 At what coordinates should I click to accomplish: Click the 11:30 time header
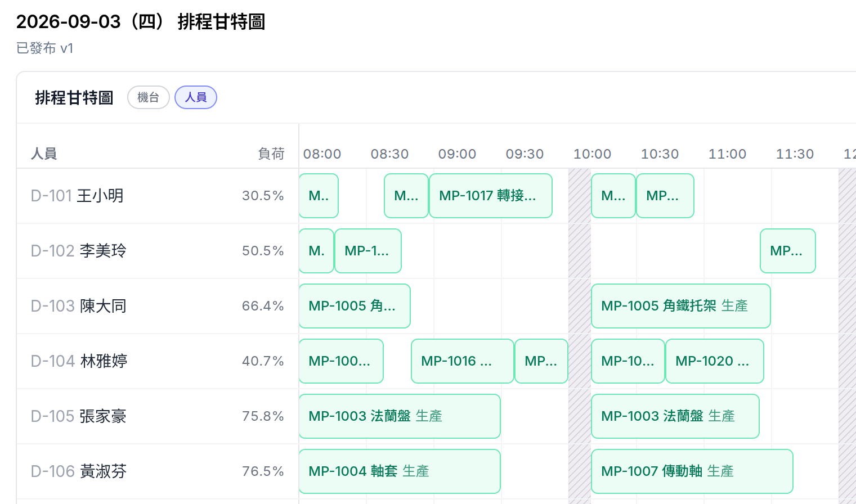tap(795, 154)
